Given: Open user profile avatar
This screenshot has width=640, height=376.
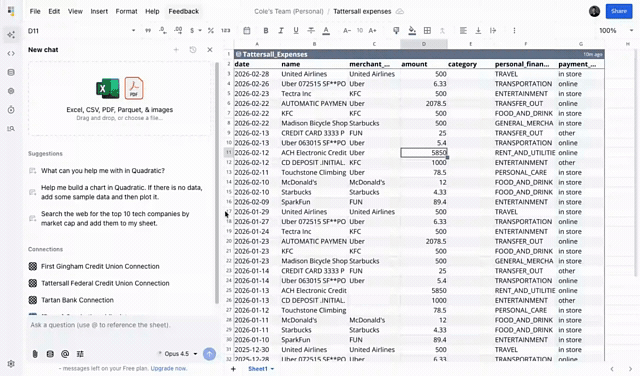Looking at the screenshot, I should (594, 11).
